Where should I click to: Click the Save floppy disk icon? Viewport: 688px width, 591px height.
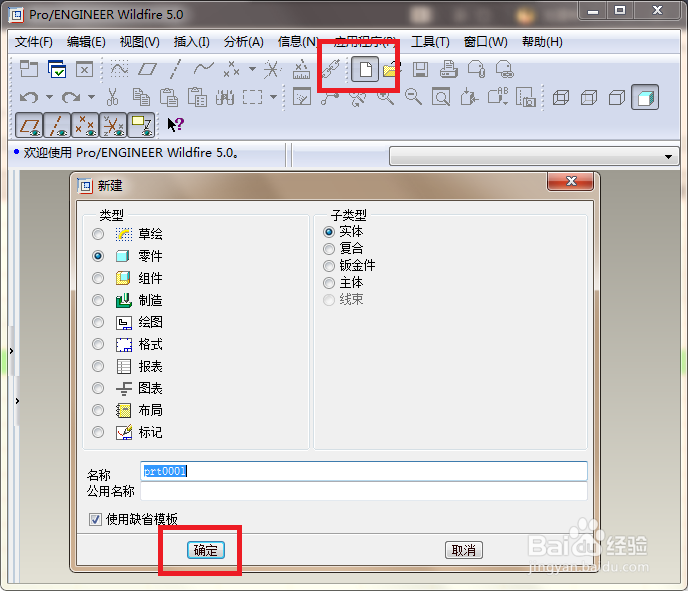(420, 69)
